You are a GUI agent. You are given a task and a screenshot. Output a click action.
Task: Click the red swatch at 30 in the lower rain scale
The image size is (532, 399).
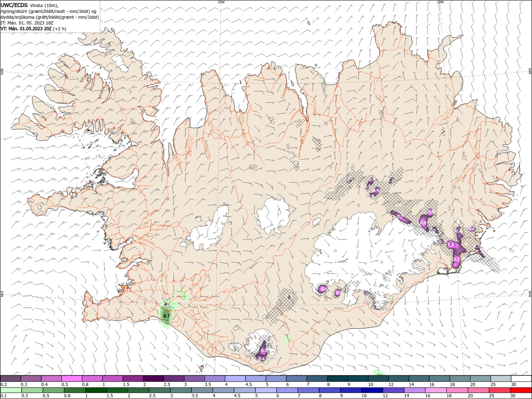pyautogui.click(x=521, y=390)
